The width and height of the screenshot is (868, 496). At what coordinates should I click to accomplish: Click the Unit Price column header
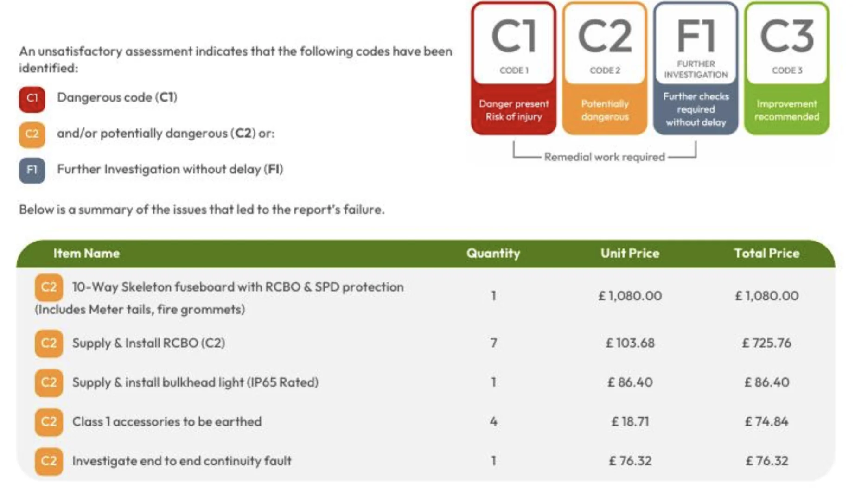click(x=630, y=254)
